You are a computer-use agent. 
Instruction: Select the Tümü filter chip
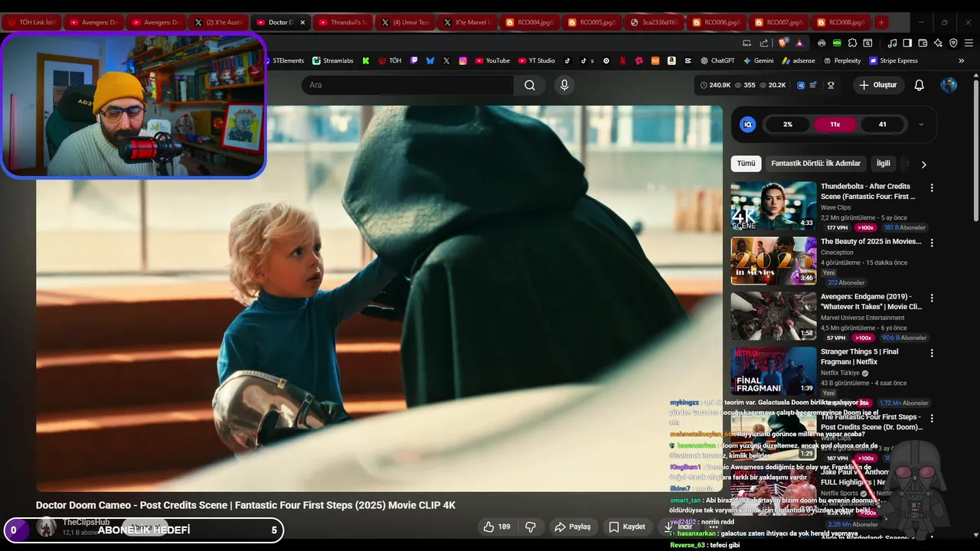tap(746, 163)
